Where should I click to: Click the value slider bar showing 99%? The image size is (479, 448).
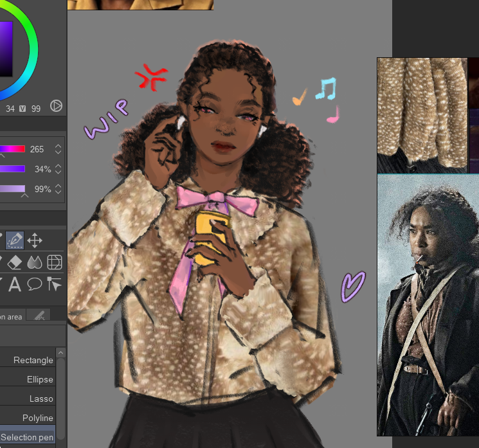coord(12,189)
